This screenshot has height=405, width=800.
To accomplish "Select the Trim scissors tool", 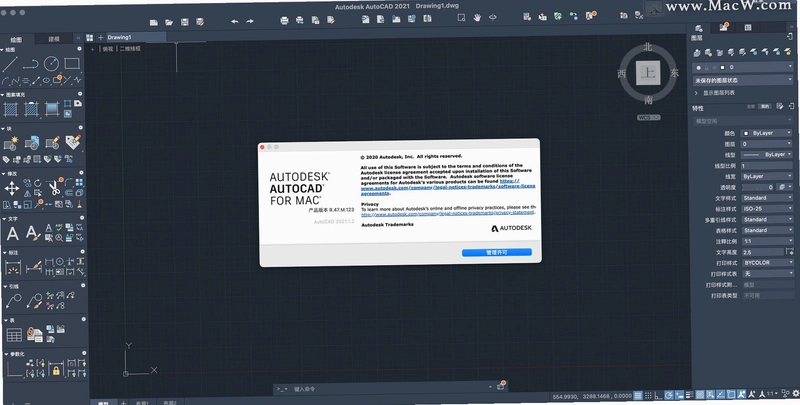I will pos(54,188).
